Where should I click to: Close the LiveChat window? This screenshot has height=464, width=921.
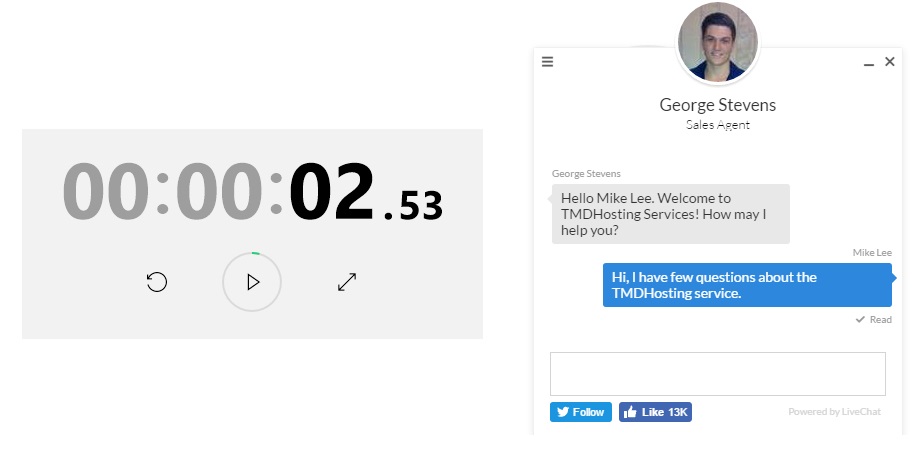click(x=890, y=61)
